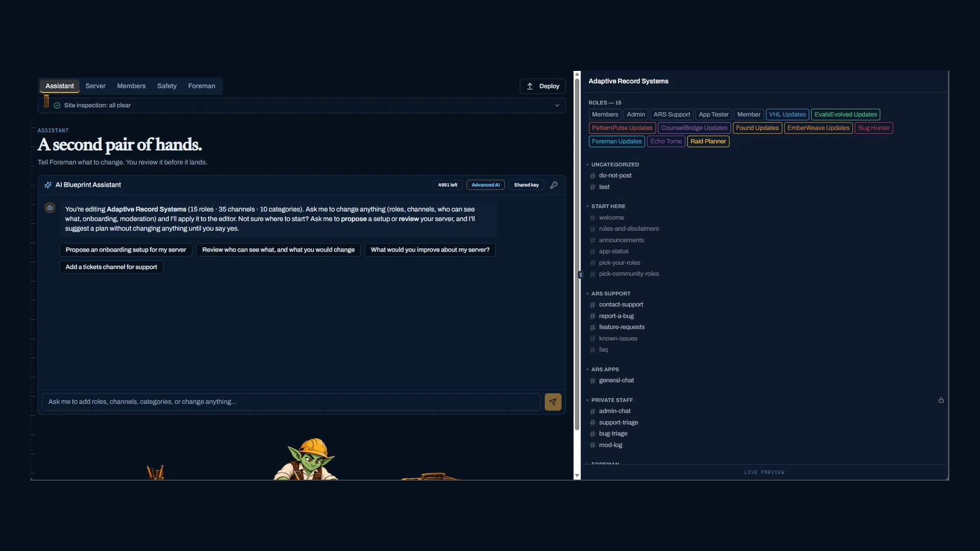980x551 pixels.
Task: Click the Ask me message input field
Action: click(291, 402)
